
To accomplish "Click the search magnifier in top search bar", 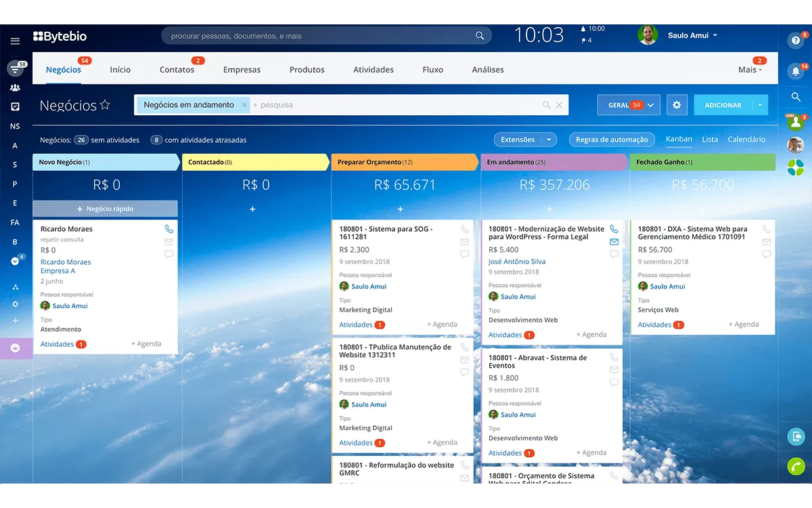I will [480, 36].
